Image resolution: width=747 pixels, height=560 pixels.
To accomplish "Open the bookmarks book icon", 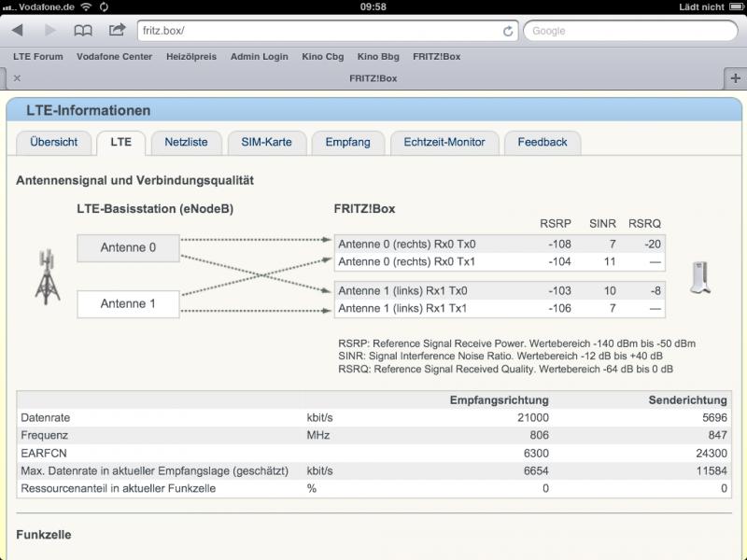I will click(83, 31).
